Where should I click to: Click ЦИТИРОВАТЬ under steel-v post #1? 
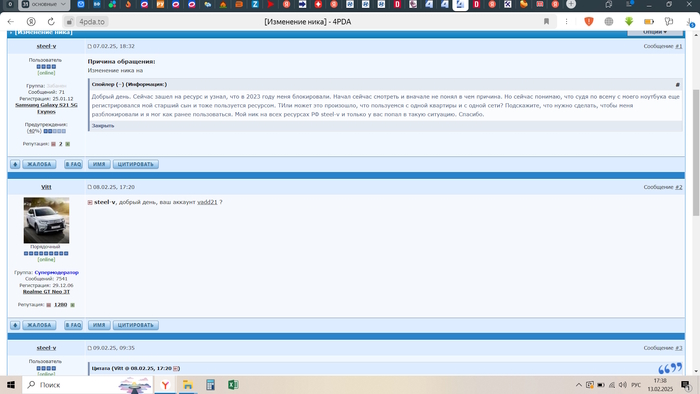(x=136, y=164)
